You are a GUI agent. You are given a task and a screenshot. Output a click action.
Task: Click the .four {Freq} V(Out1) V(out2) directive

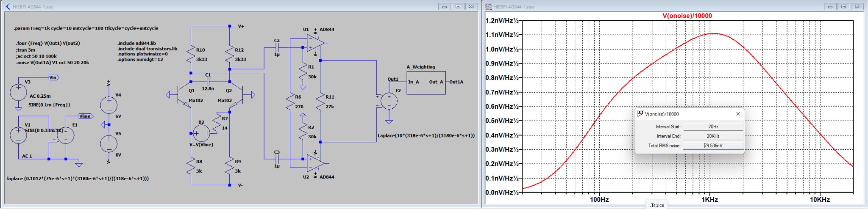[x=48, y=43]
